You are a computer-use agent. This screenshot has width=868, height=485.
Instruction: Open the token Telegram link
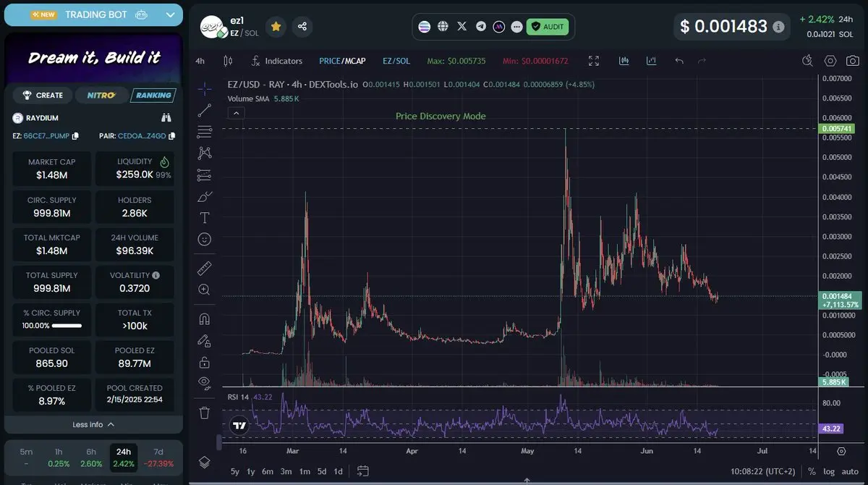pyautogui.click(x=480, y=27)
